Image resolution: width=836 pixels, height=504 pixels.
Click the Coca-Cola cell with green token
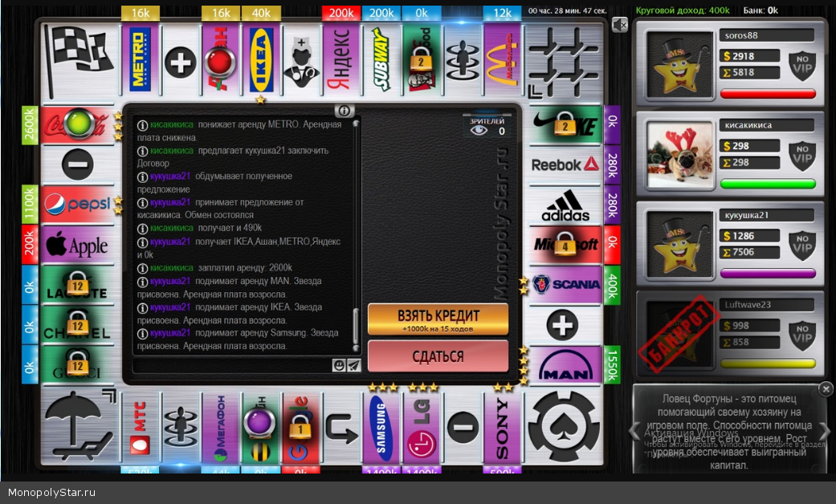click(x=78, y=125)
